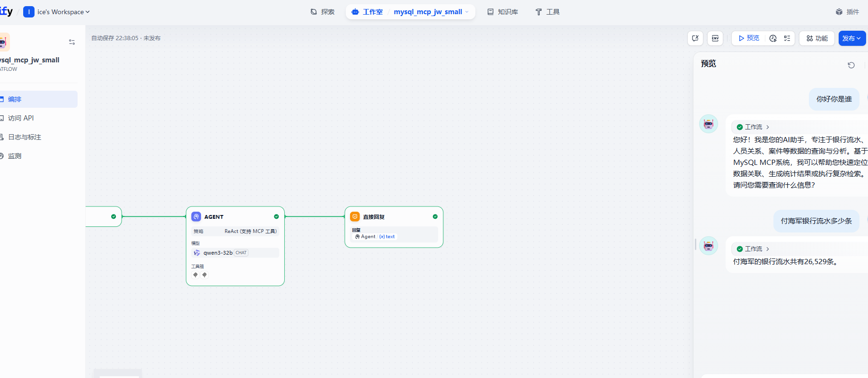This screenshot has height=378, width=868.
Task: Open the 工作室 studio tab
Action: coord(368,12)
